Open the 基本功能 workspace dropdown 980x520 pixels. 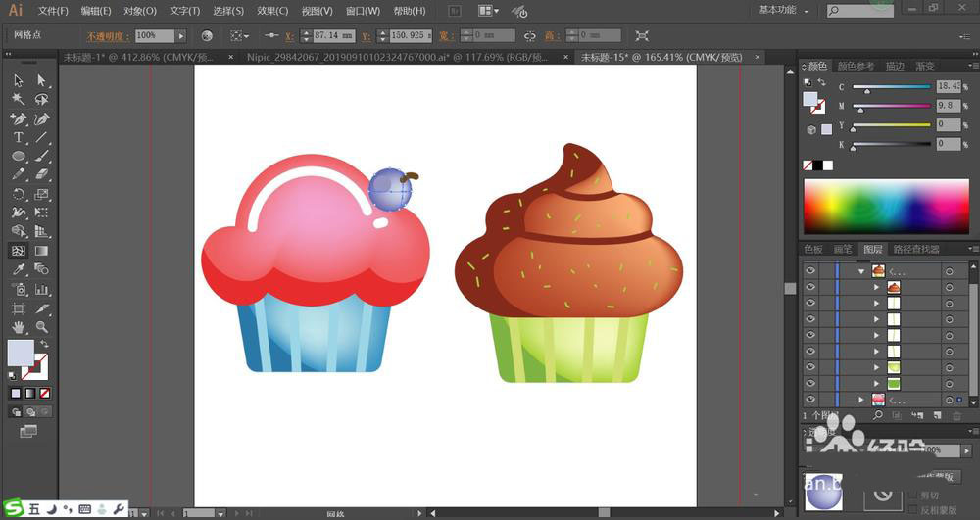(x=783, y=10)
